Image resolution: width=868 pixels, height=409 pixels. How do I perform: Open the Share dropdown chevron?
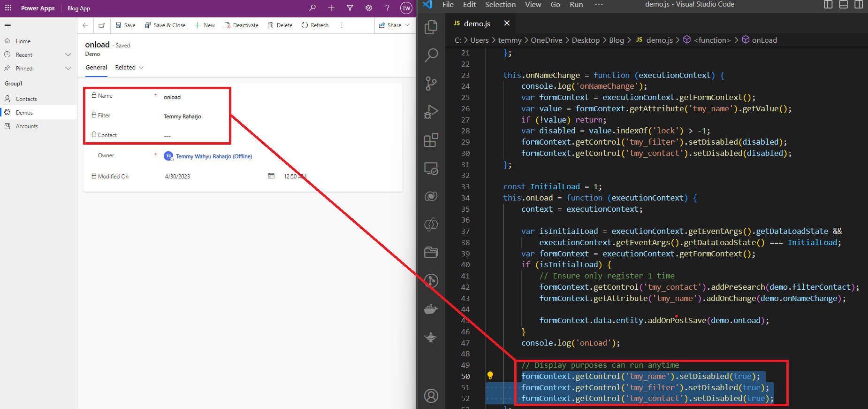[407, 25]
